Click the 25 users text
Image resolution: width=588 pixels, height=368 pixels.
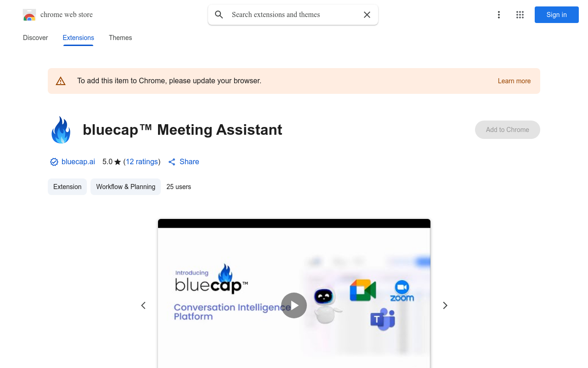tap(179, 187)
